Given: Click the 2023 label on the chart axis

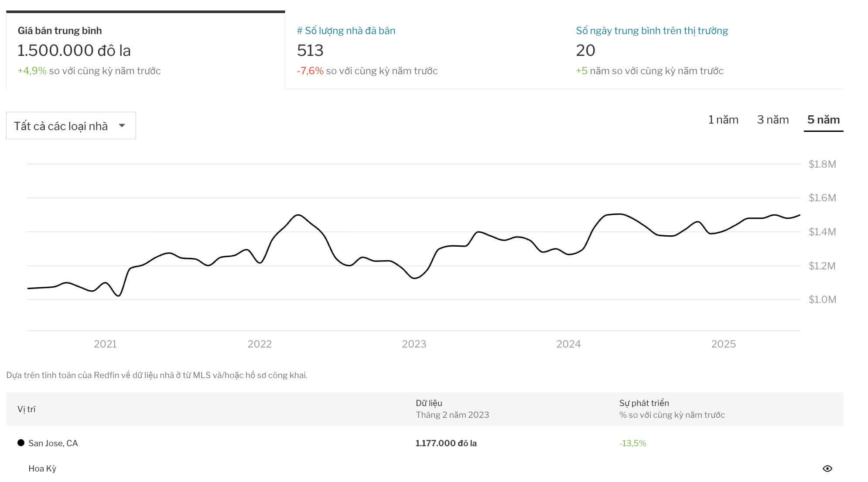Looking at the screenshot, I should pyautogui.click(x=414, y=344).
